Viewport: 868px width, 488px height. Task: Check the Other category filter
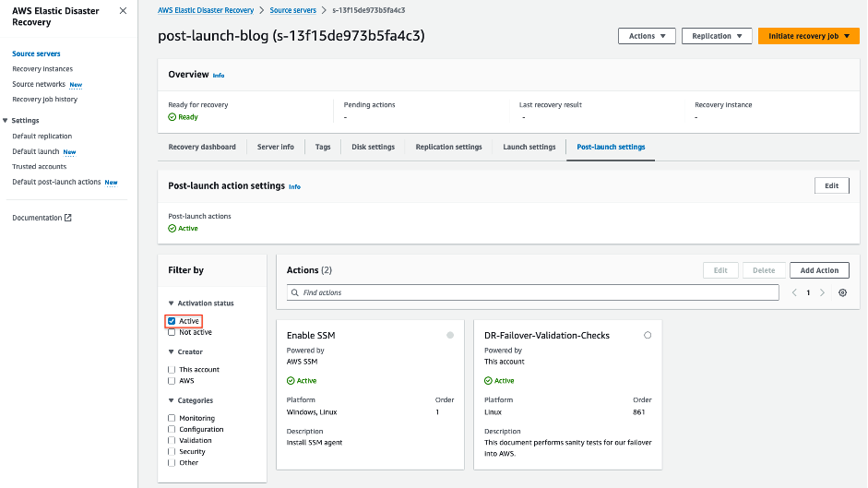(172, 462)
